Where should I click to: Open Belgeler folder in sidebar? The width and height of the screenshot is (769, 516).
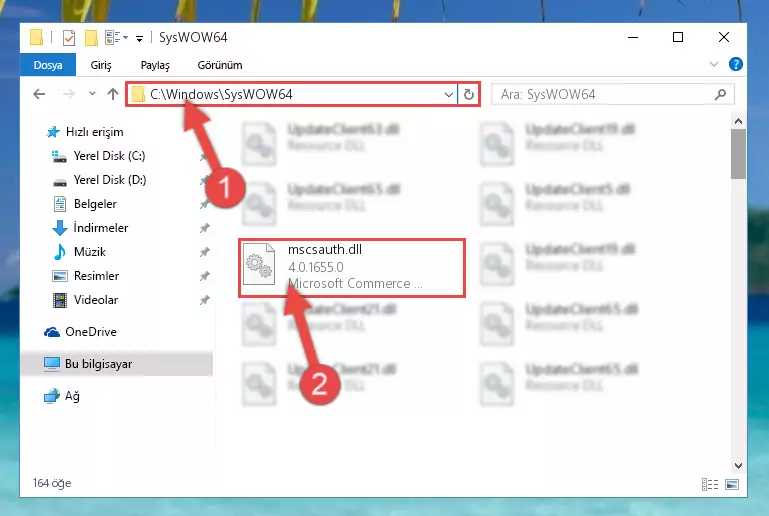(95, 204)
